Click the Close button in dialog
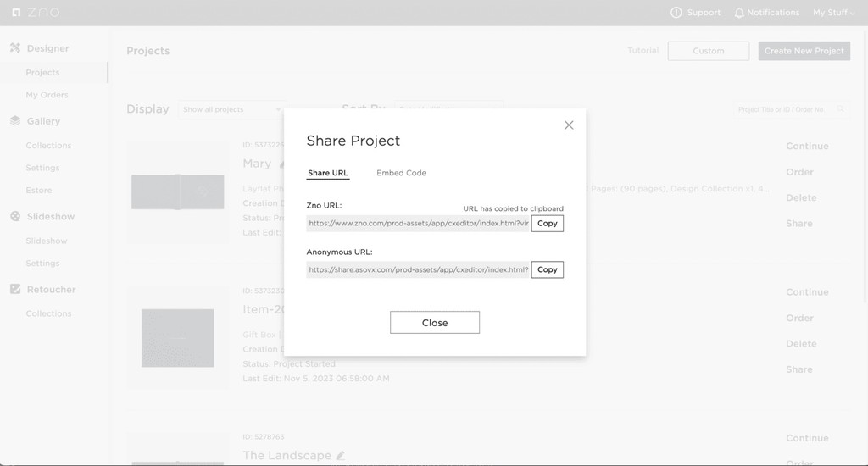 pos(435,323)
